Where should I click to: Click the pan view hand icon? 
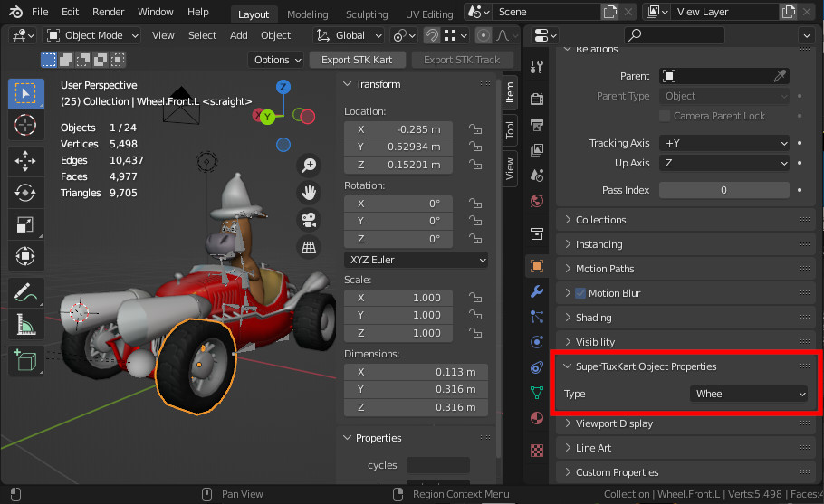pyautogui.click(x=309, y=192)
